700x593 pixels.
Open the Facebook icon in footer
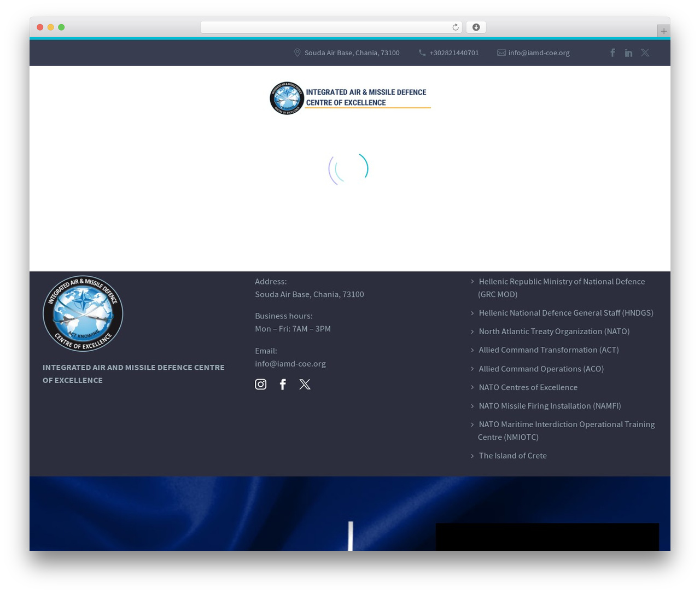pyautogui.click(x=283, y=385)
